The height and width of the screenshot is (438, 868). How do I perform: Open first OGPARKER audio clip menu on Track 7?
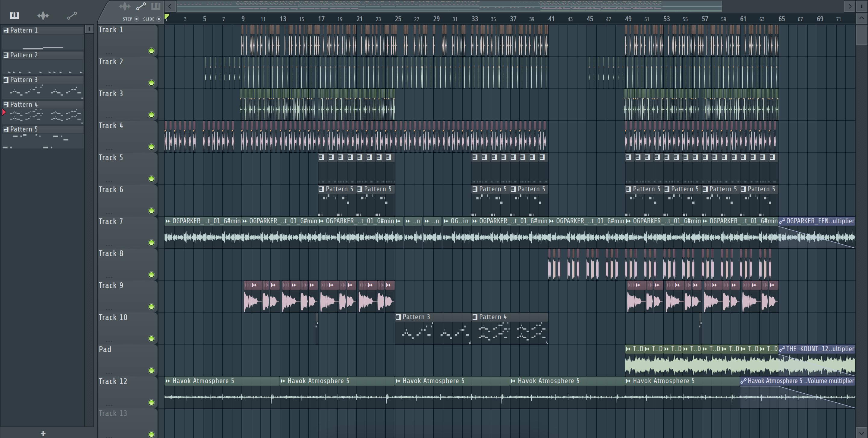pyautogui.click(x=168, y=221)
